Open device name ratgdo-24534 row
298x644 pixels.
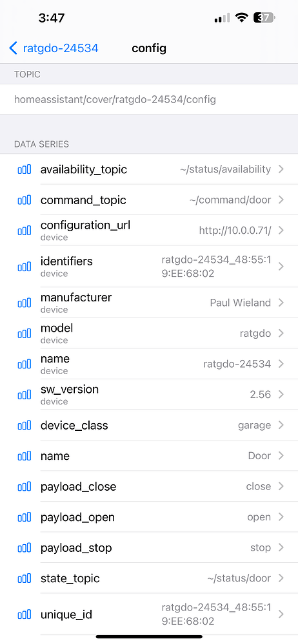coord(149,364)
